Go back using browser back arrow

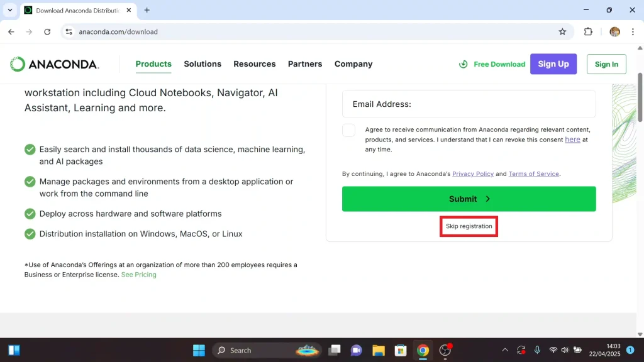pyautogui.click(x=11, y=31)
